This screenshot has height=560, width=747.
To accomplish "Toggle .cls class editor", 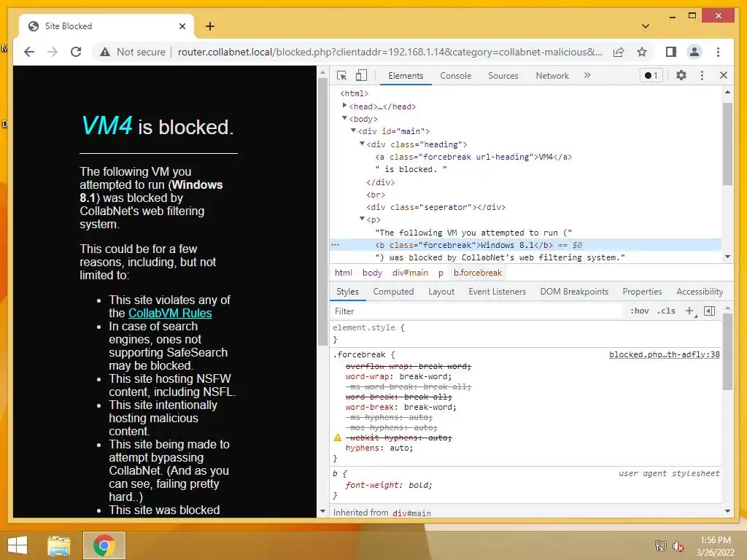I will [666, 311].
